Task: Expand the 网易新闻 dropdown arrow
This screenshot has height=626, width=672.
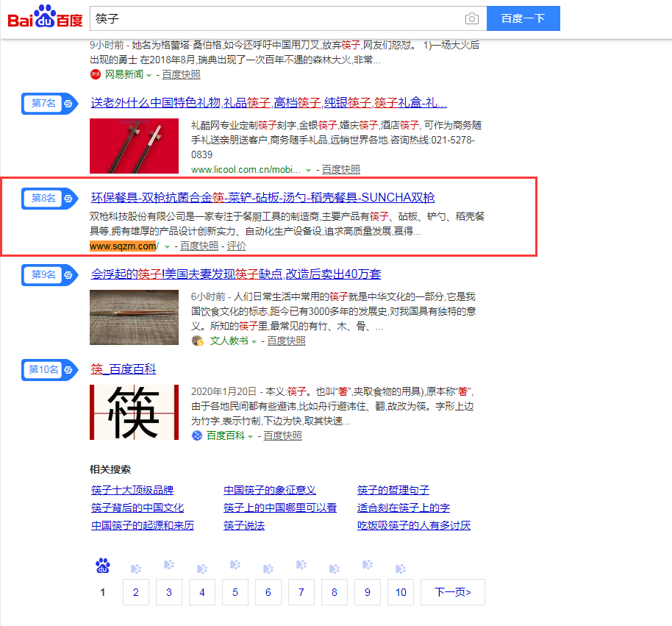Action: point(149,76)
